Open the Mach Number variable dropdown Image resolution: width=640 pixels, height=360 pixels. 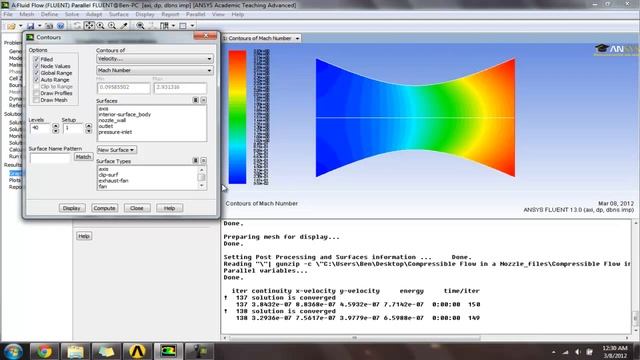(x=155, y=70)
